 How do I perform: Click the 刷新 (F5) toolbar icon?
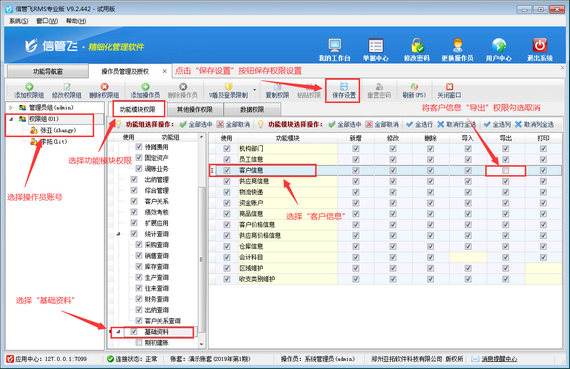click(x=414, y=87)
